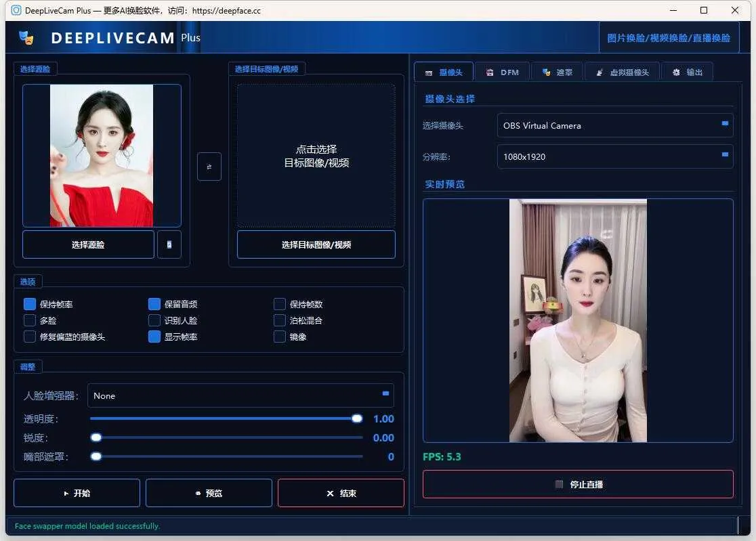Click the 输出 tab icon

coord(675,71)
